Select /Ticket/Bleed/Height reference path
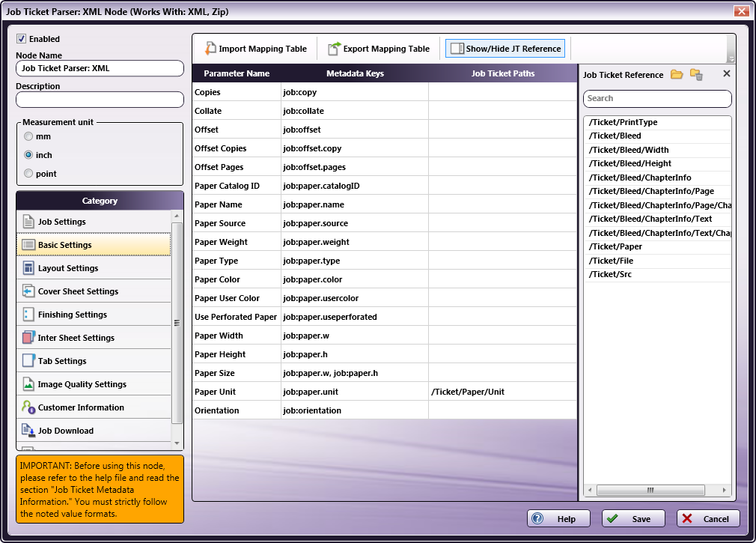 click(x=657, y=163)
